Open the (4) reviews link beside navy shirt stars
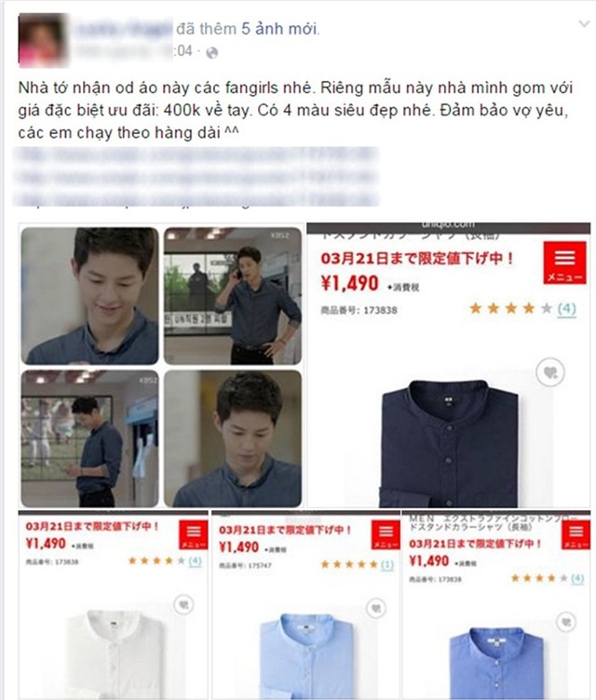This screenshot has width=596, height=700. click(x=566, y=308)
